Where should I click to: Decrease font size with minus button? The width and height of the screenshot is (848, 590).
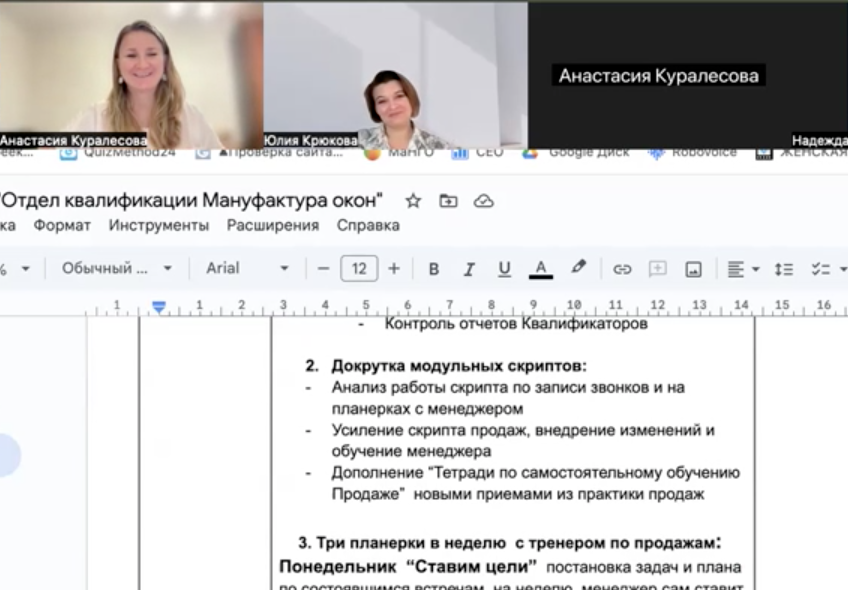tap(323, 268)
